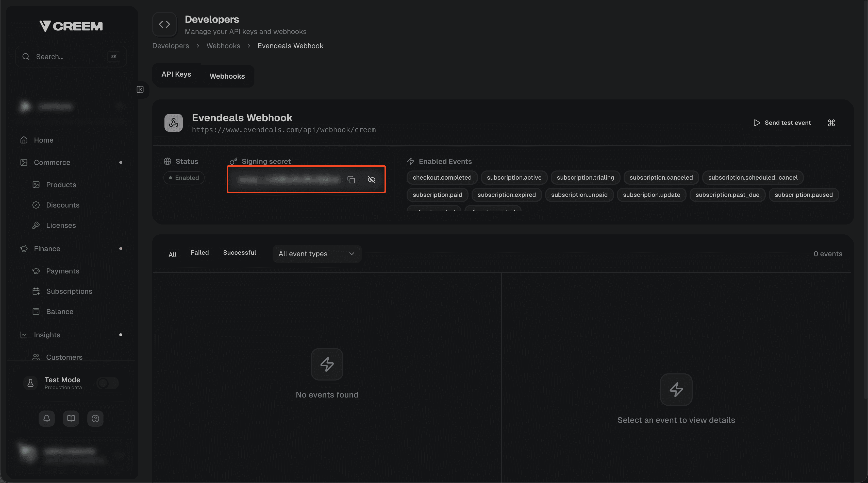Screen dimensions: 868x483
Task: Open notifications via the bell icon
Action: (46, 418)
